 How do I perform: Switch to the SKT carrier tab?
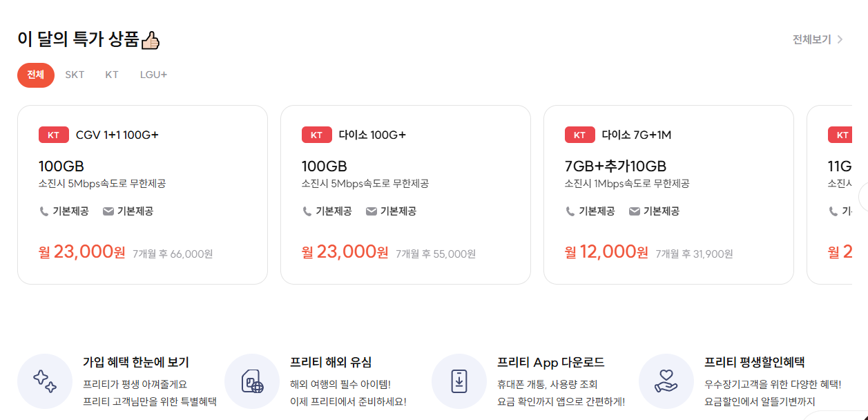click(x=75, y=75)
